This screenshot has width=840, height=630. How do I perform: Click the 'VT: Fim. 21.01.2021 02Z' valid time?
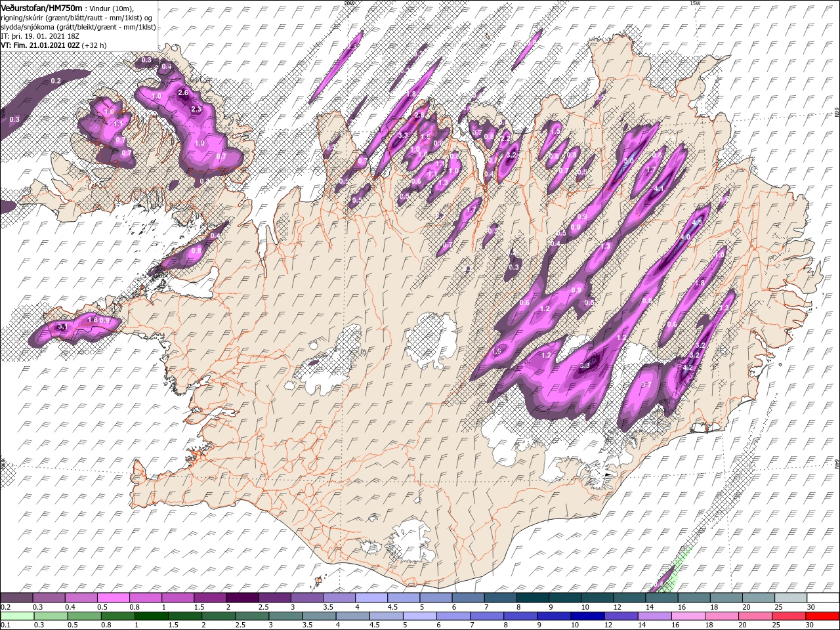(x=40, y=45)
